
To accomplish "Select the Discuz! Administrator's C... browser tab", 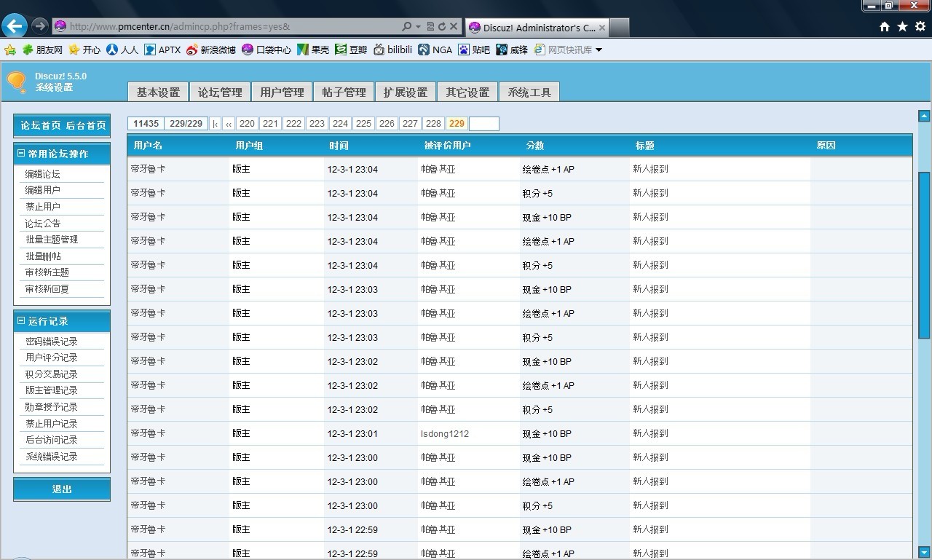I will coord(537,28).
